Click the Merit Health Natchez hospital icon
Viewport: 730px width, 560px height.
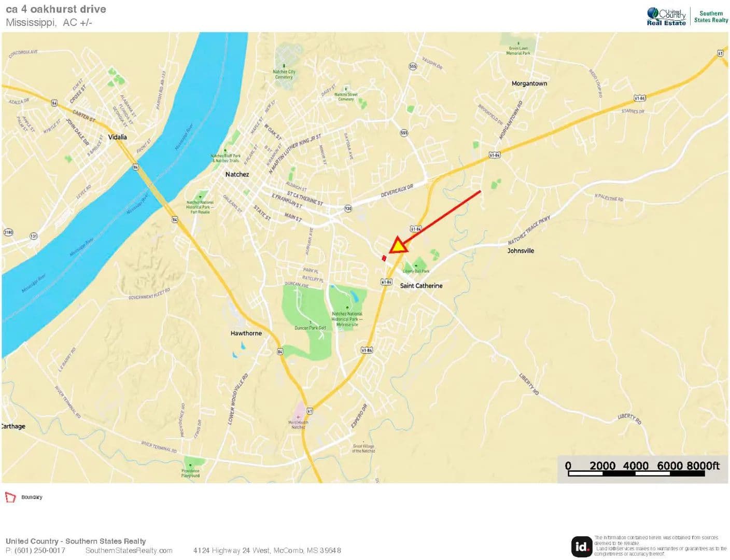click(x=298, y=417)
